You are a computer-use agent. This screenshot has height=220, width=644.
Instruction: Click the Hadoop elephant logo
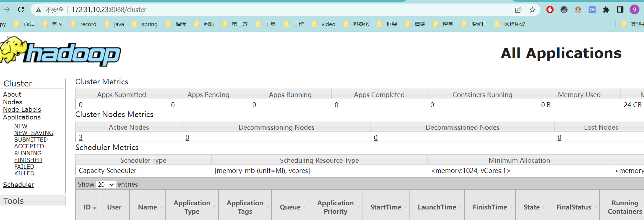[x=60, y=51]
